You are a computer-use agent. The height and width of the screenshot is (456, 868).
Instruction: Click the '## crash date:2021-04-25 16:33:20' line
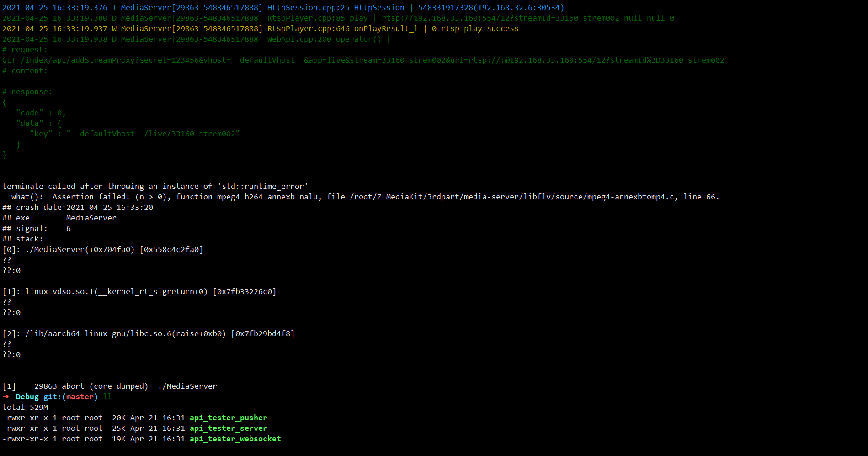click(x=78, y=208)
